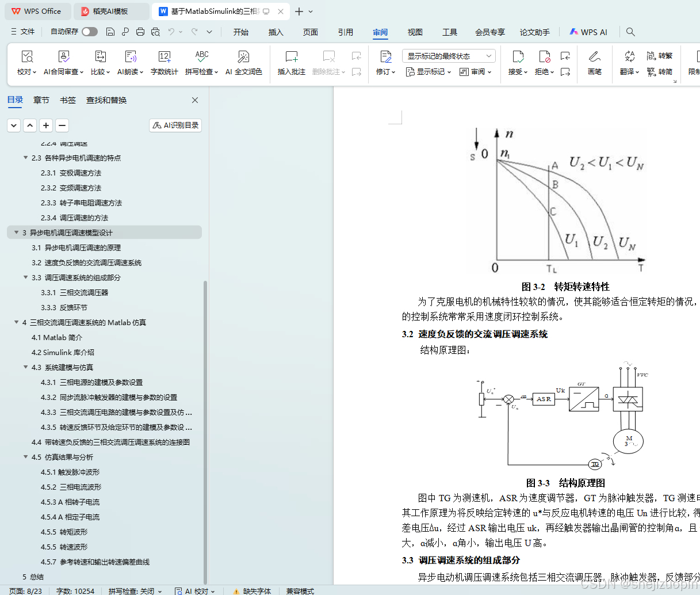Click the 缺失字体 warning in status bar

[252, 591]
